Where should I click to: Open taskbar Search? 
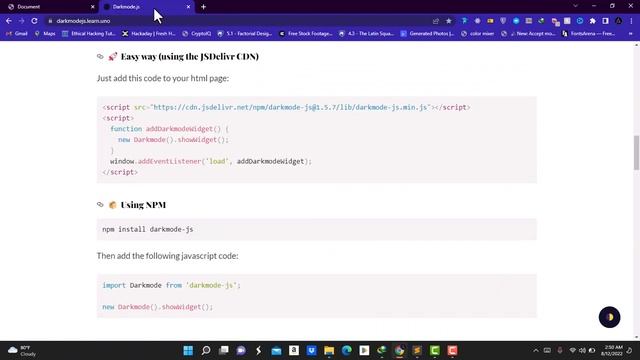pos(206,351)
